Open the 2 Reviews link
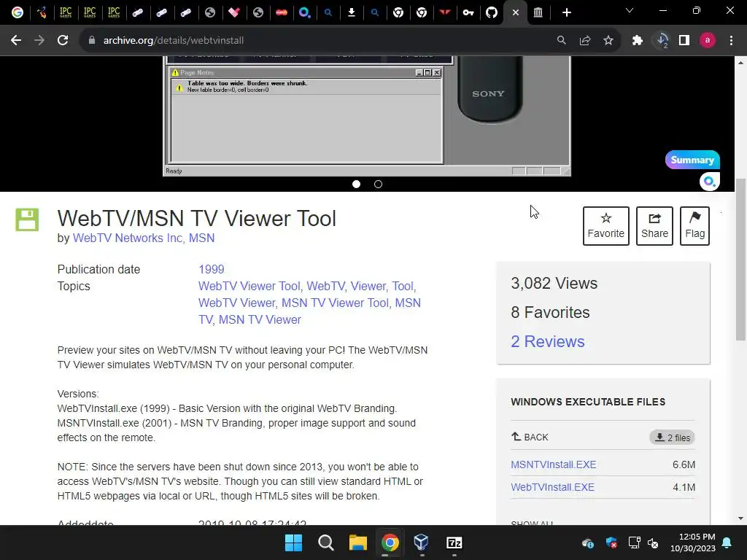 [547, 341]
